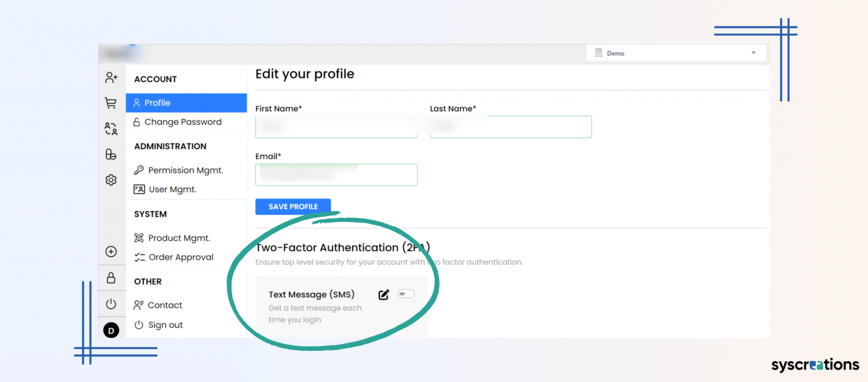Open the D avatar at the sidebar bottom

pos(111,330)
